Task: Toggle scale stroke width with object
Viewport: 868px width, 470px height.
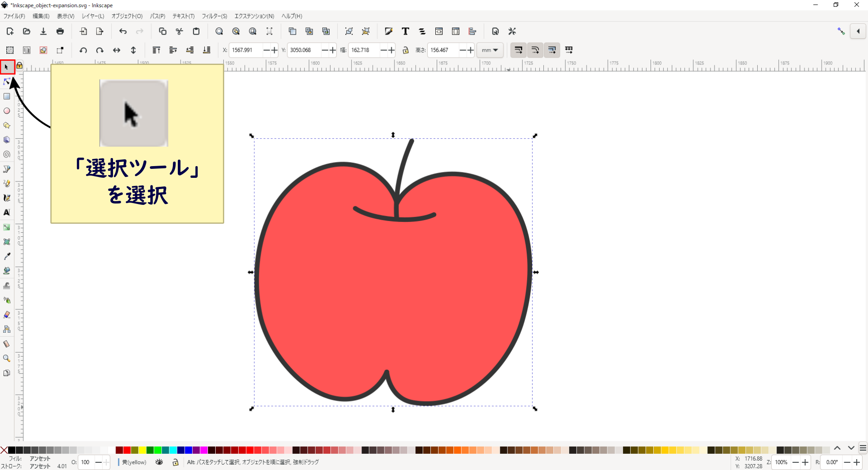Action: 519,50
